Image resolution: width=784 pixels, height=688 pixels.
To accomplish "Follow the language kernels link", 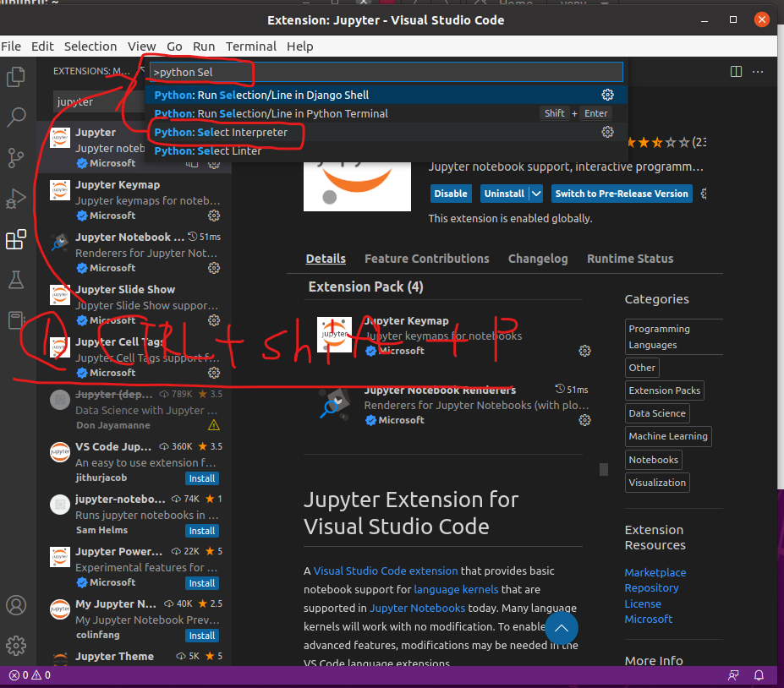I will [456, 590].
